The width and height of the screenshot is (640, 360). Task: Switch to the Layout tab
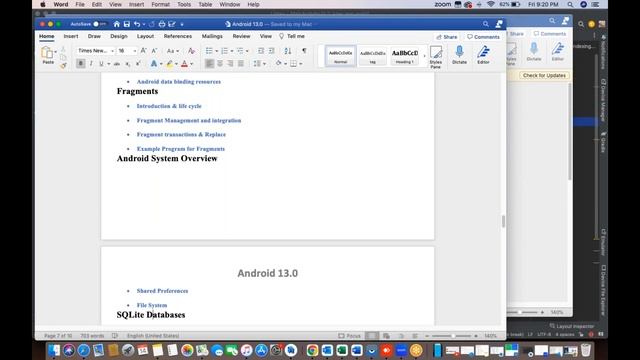(145, 36)
